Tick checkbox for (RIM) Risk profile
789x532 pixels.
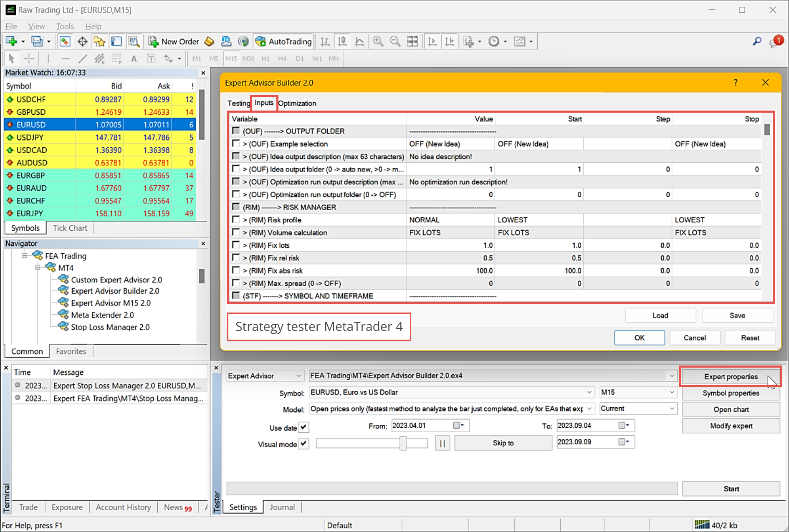point(236,219)
